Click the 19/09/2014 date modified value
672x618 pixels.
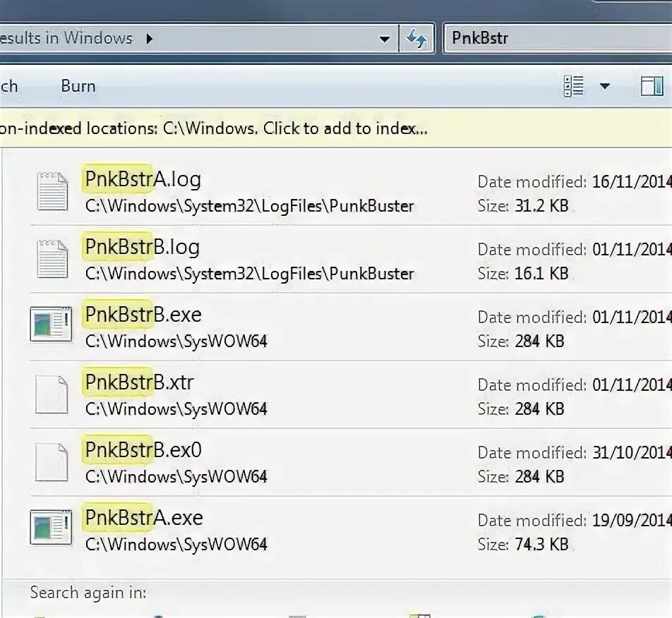[632, 521]
